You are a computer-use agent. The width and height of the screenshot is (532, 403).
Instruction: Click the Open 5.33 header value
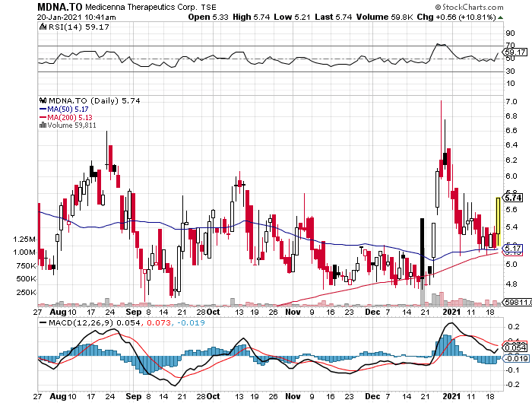coord(208,17)
